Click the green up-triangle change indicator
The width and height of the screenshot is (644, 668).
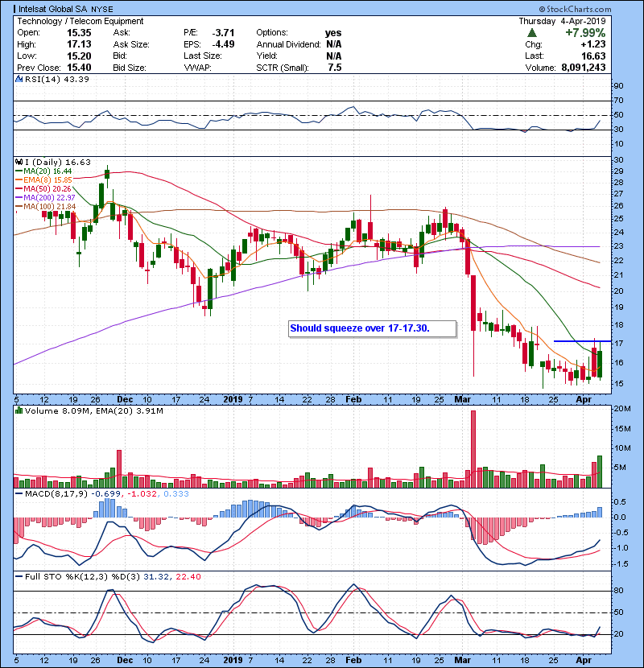coord(532,32)
